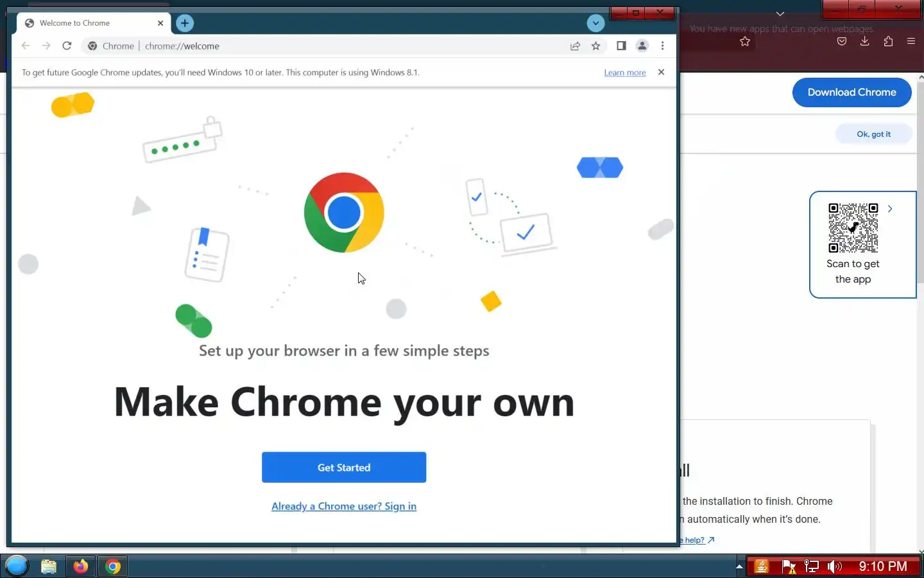The width and height of the screenshot is (924, 578).
Task: Open Firefox downloads panel
Action: [x=865, y=41]
